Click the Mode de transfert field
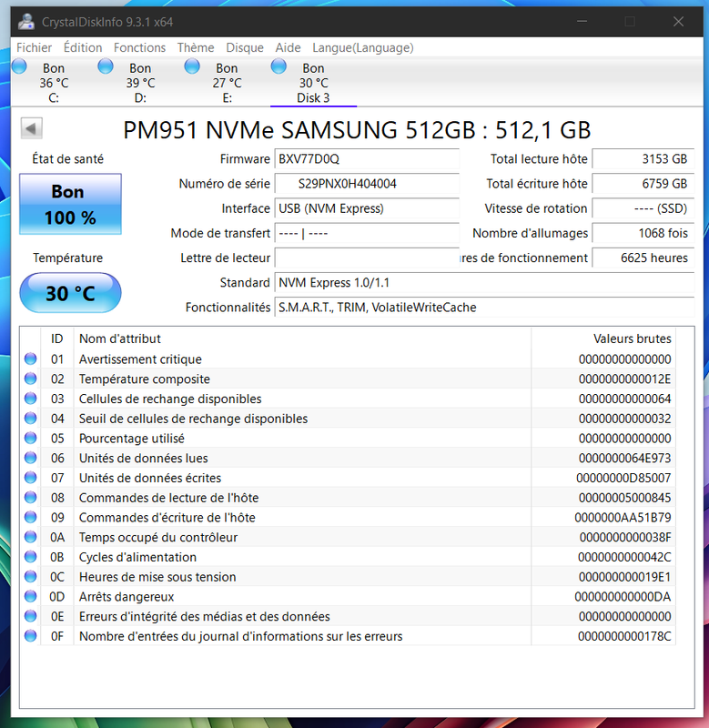Screen dimensions: 709x728 pyautogui.click(x=367, y=233)
